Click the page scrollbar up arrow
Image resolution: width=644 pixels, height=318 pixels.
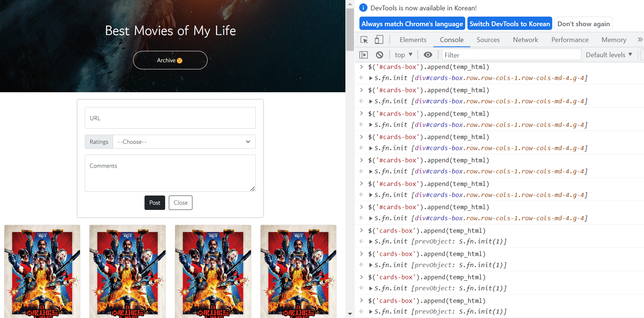[x=350, y=4]
